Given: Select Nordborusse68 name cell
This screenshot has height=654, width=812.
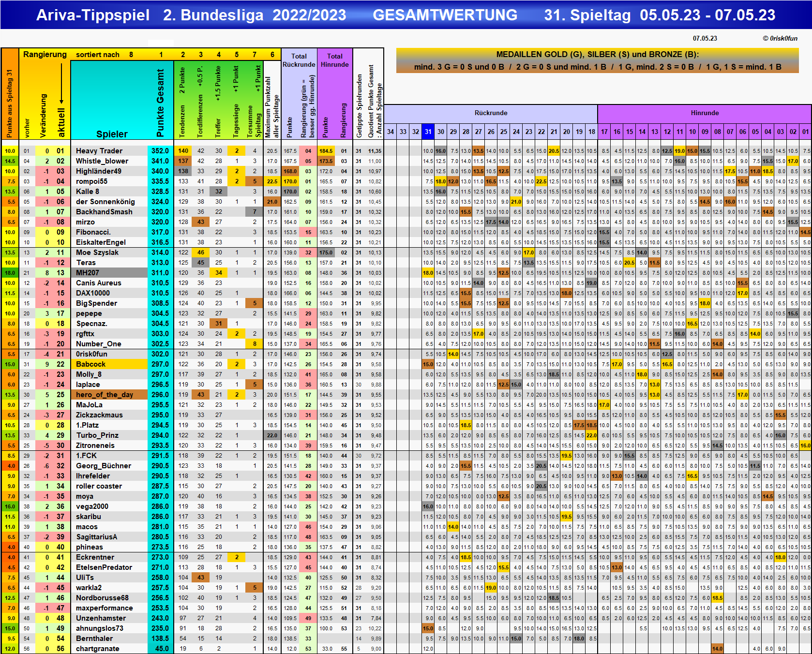Looking at the screenshot, I should tap(109, 598).
